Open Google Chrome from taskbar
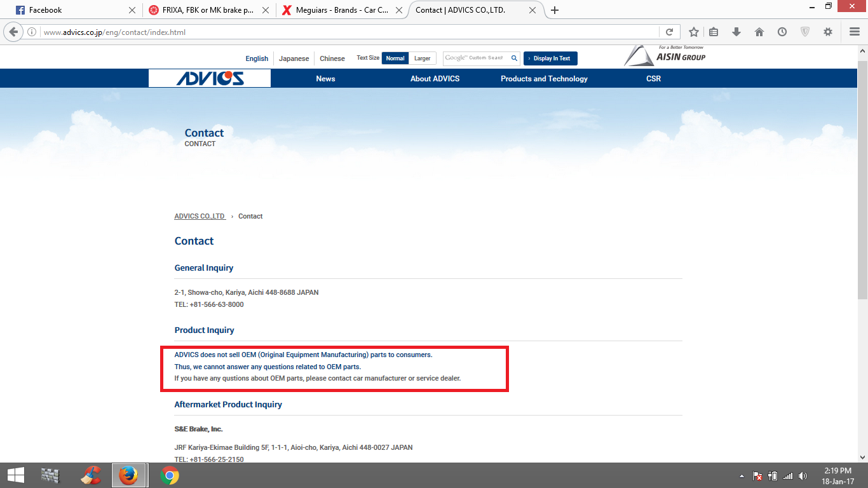Viewport: 868px width, 488px height. [x=170, y=475]
